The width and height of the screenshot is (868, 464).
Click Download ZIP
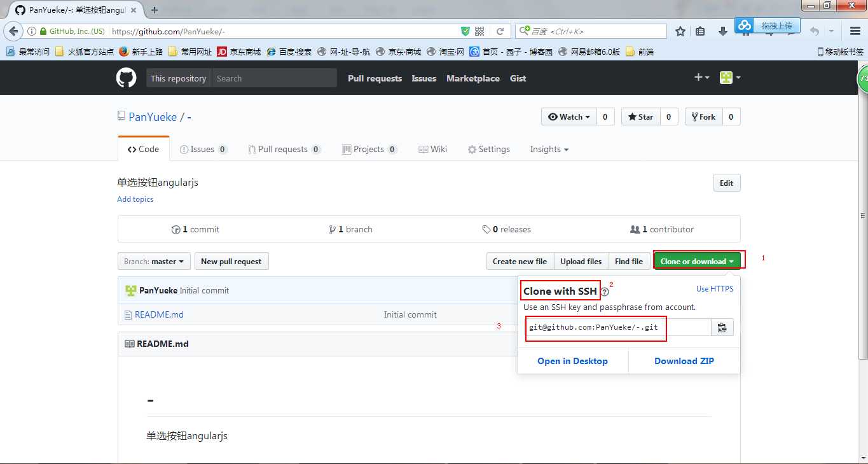click(684, 361)
